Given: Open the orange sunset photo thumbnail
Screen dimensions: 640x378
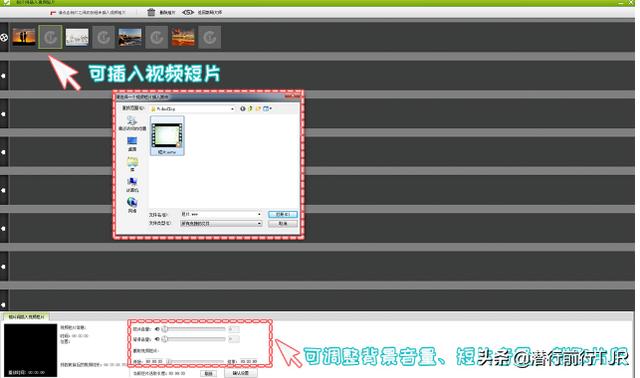Looking at the screenshot, I should click(183, 37).
